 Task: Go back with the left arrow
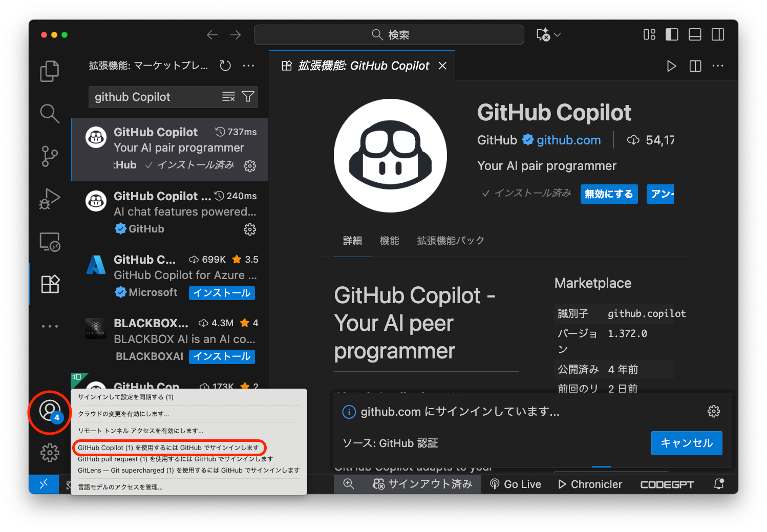[212, 35]
